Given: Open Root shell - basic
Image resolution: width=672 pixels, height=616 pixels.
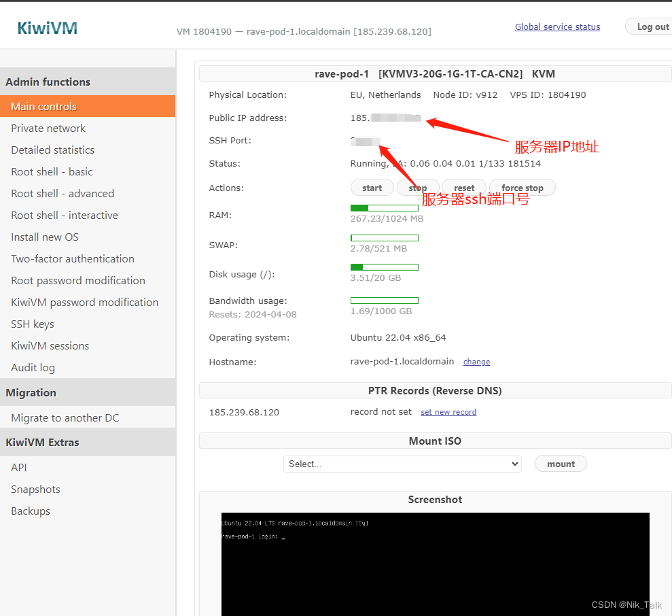Looking at the screenshot, I should point(52,172).
